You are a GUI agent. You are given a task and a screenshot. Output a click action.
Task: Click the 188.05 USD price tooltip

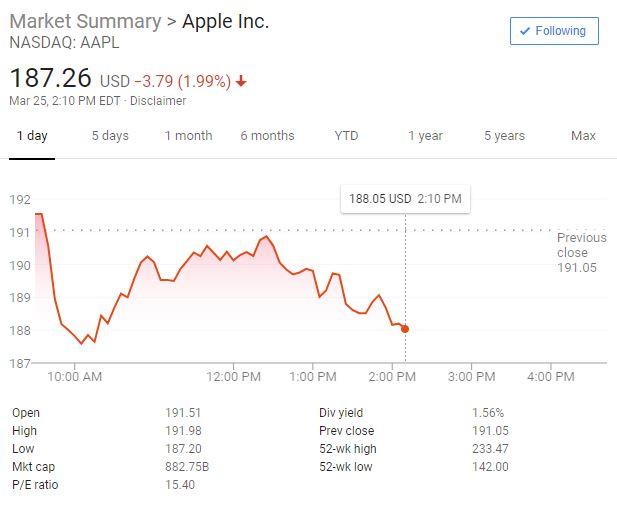[x=405, y=199]
